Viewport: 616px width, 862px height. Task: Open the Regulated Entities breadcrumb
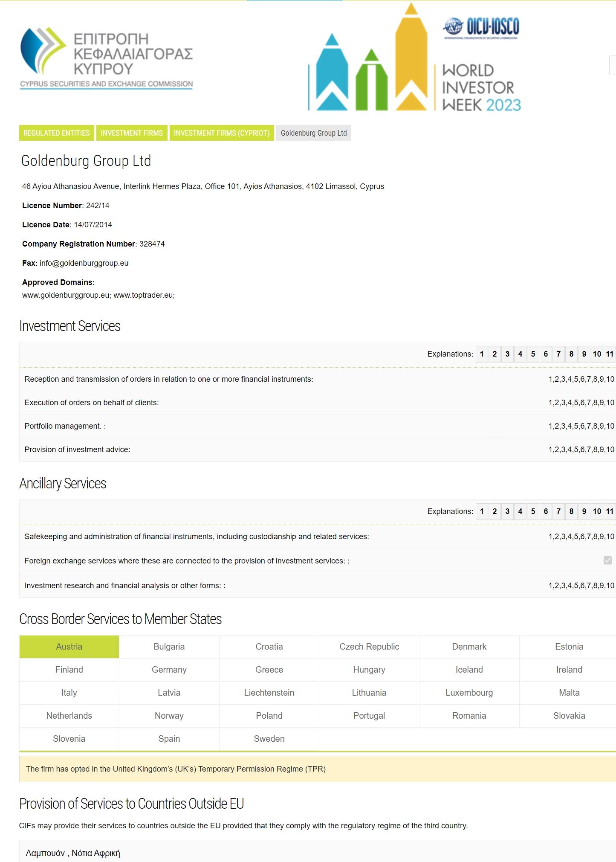click(57, 133)
